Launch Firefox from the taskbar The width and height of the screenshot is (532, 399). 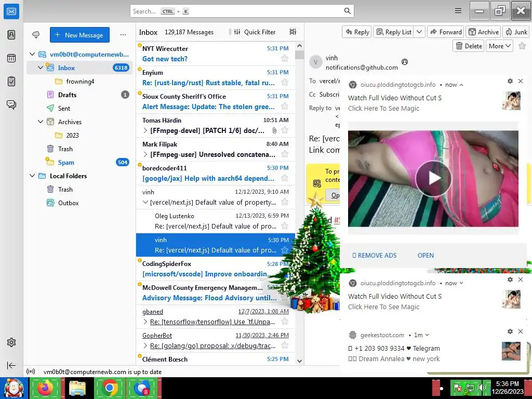45,388
